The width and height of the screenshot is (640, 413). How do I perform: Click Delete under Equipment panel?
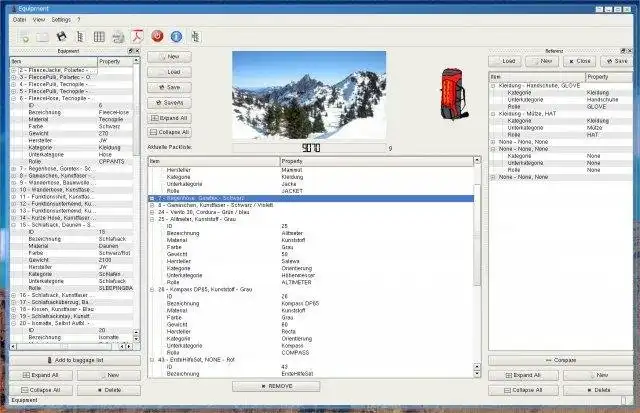click(109, 390)
